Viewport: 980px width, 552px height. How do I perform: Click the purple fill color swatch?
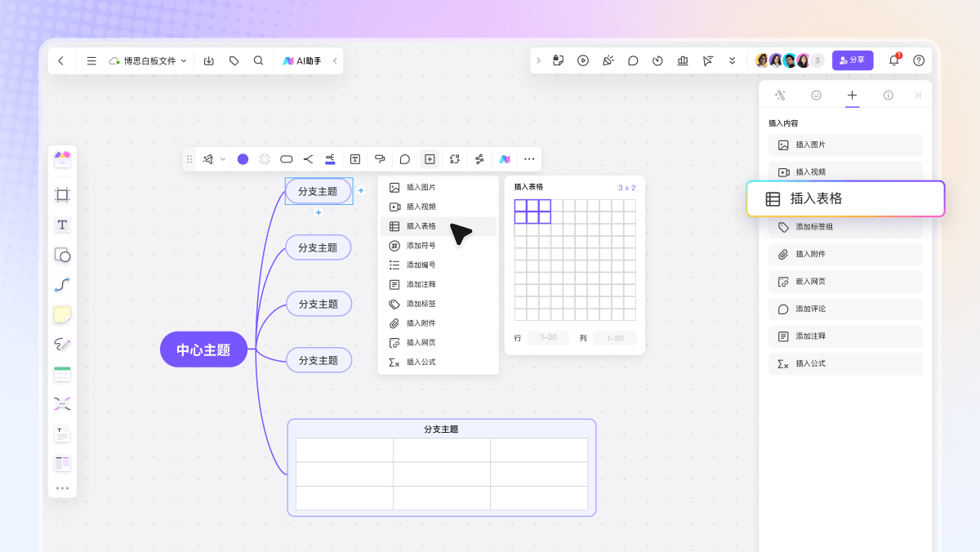pyautogui.click(x=242, y=159)
